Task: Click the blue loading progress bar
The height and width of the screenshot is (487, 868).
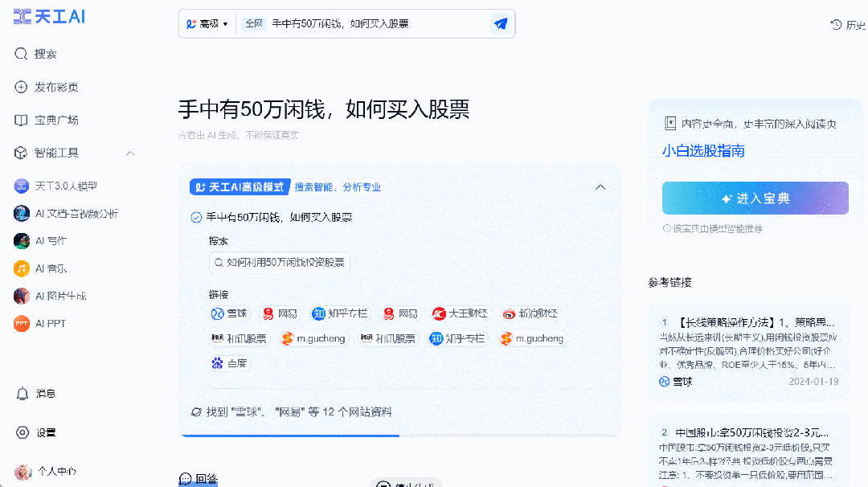Action: click(289, 435)
